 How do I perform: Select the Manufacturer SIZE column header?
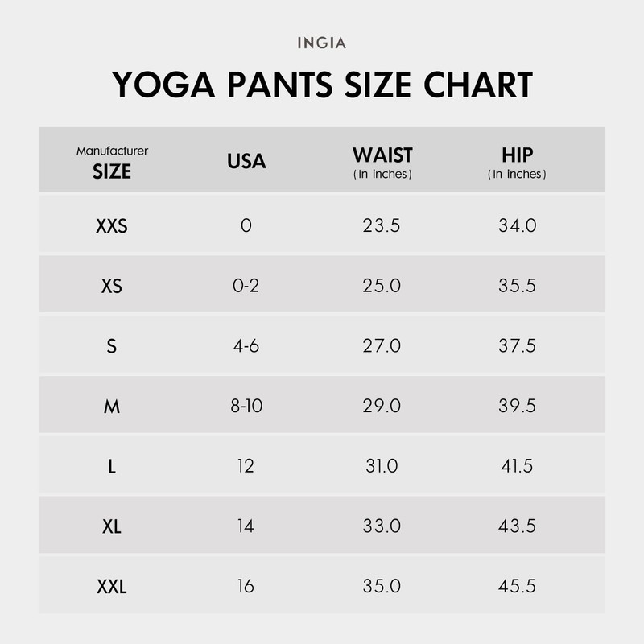pyautogui.click(x=112, y=162)
